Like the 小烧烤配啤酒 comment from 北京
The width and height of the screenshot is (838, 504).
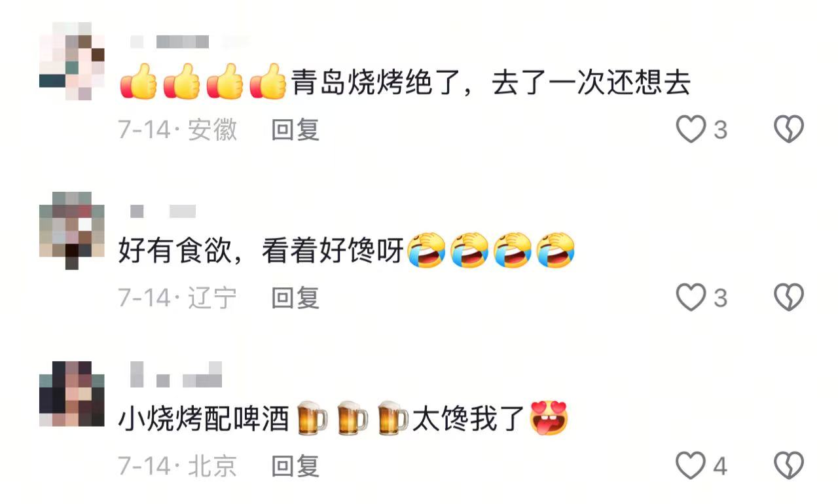point(691,466)
